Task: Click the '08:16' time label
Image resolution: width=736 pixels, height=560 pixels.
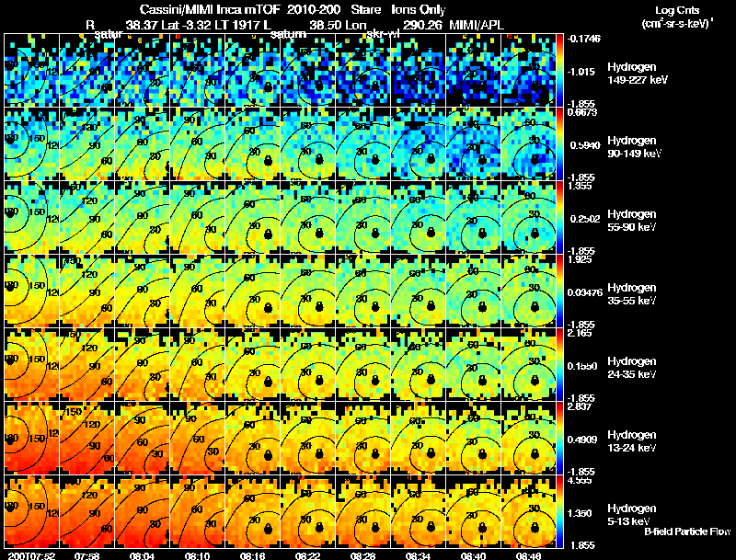Action: click(252, 555)
